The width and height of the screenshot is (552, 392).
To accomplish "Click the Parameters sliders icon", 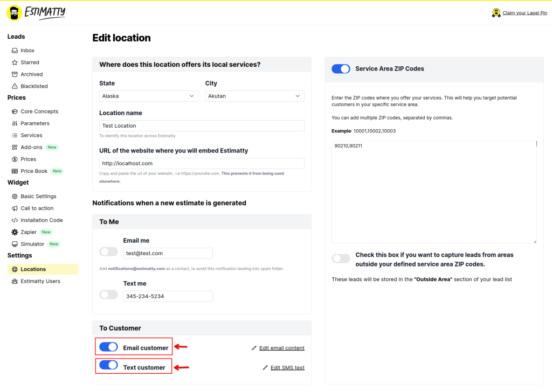I will 15,124.
